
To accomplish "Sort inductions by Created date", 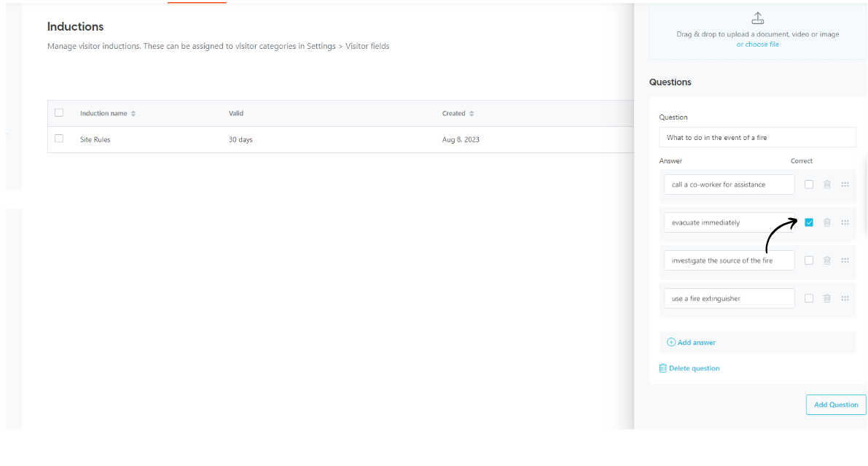I will 472,114.
